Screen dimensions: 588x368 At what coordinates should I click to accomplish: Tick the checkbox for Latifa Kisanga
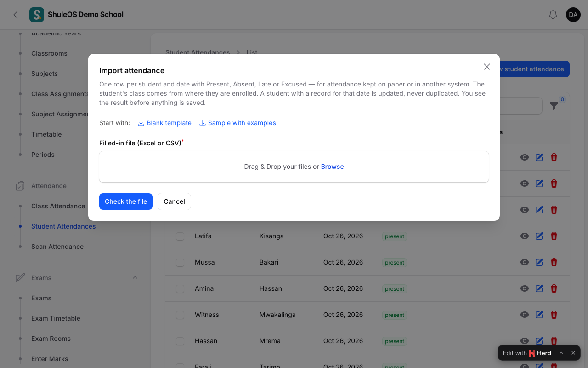pyautogui.click(x=180, y=236)
